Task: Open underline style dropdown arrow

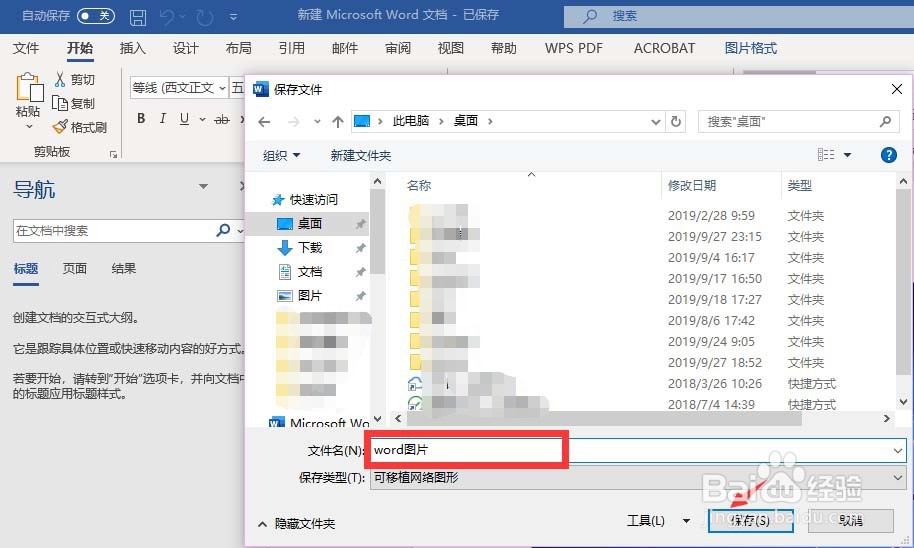Action: (x=202, y=120)
